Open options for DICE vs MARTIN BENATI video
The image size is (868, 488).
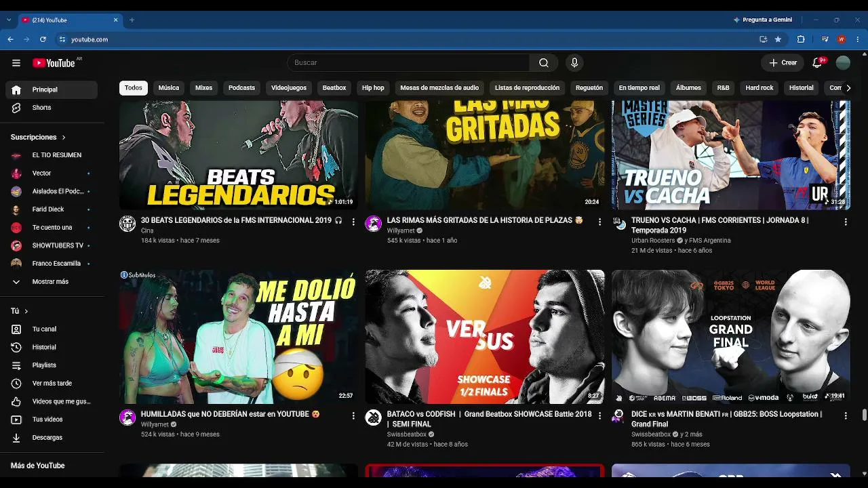[x=846, y=415]
